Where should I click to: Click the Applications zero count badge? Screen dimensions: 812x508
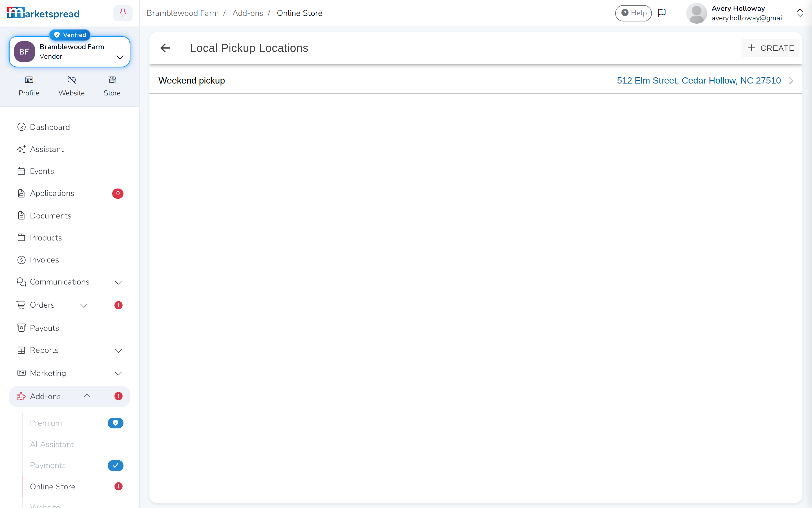[x=118, y=194]
